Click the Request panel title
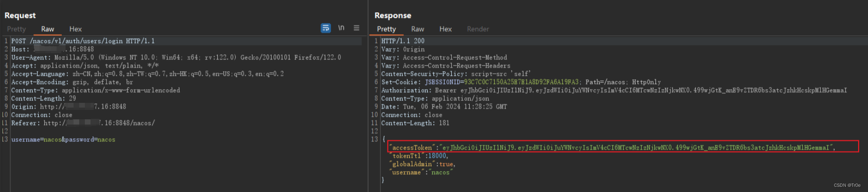 (x=20, y=16)
